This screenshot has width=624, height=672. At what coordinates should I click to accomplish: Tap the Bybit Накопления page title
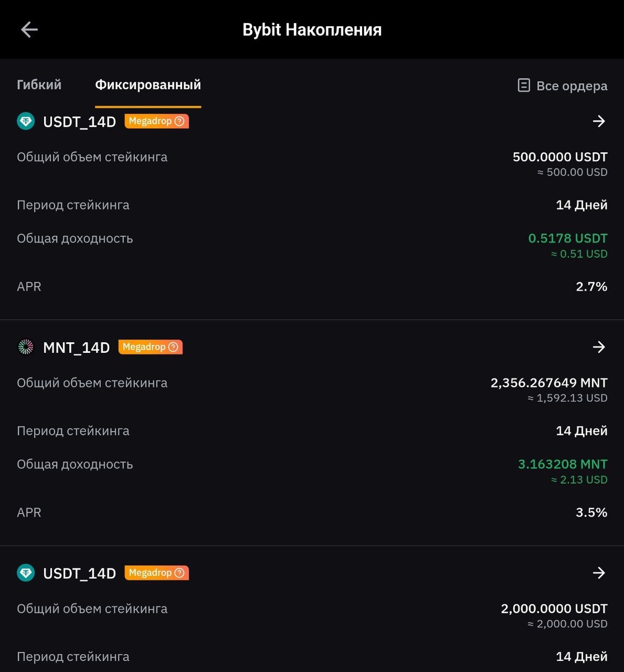312,30
